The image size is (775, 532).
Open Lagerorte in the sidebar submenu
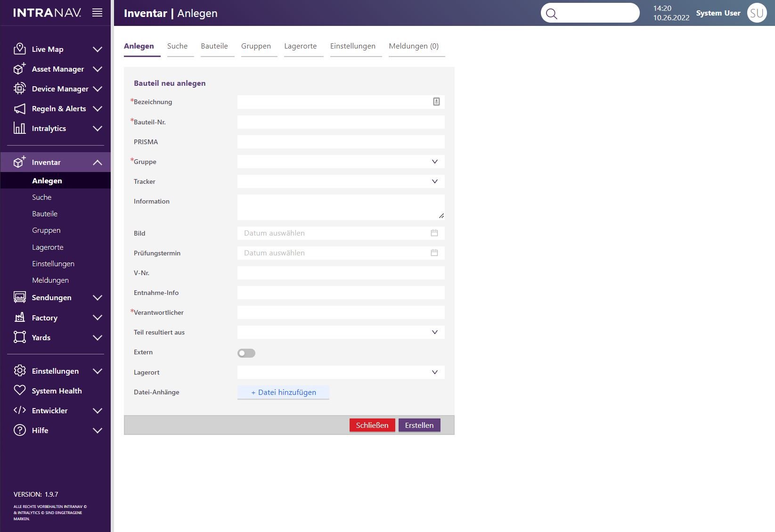pos(48,247)
